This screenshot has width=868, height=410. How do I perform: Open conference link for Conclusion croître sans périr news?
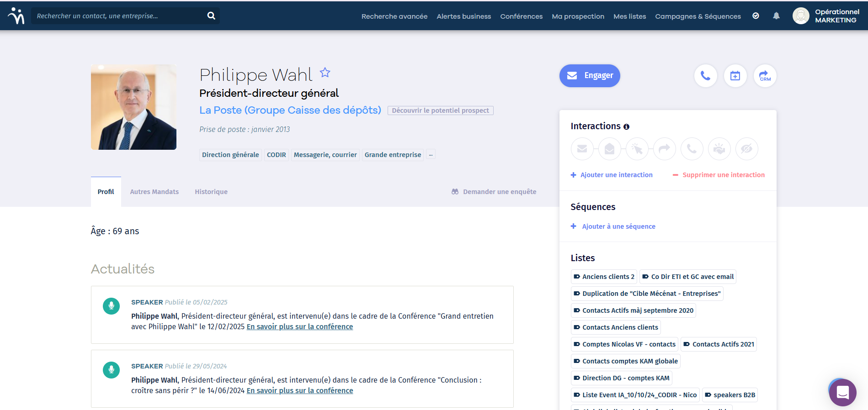pos(300,390)
